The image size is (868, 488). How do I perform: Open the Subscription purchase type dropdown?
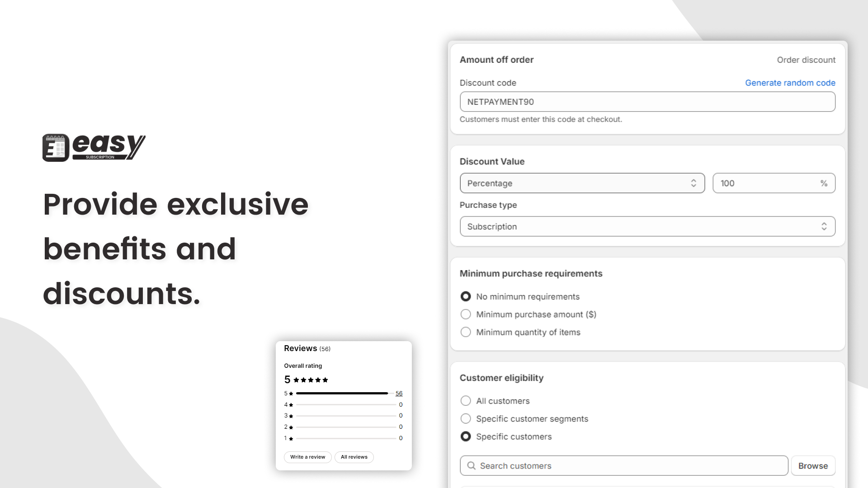point(647,226)
